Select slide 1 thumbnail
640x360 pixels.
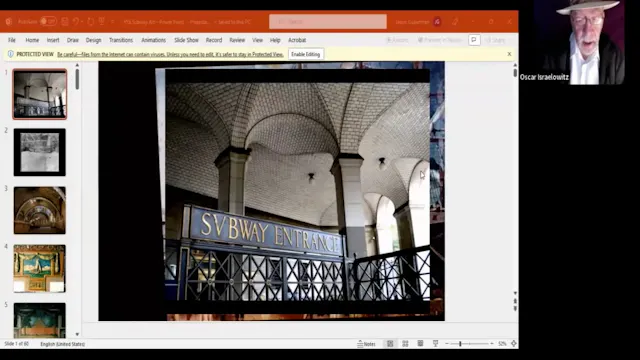coord(40,94)
